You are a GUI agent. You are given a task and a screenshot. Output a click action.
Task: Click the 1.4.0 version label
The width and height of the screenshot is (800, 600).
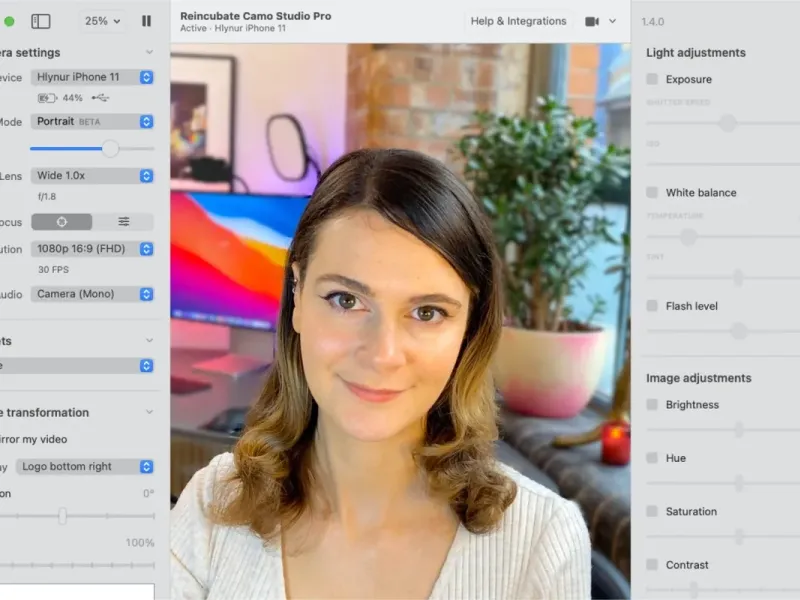pos(653,22)
